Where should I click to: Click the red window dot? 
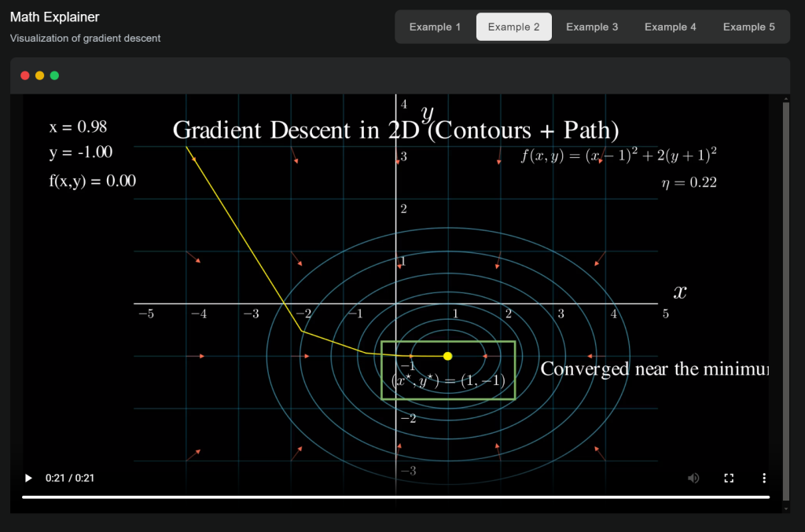(25, 75)
